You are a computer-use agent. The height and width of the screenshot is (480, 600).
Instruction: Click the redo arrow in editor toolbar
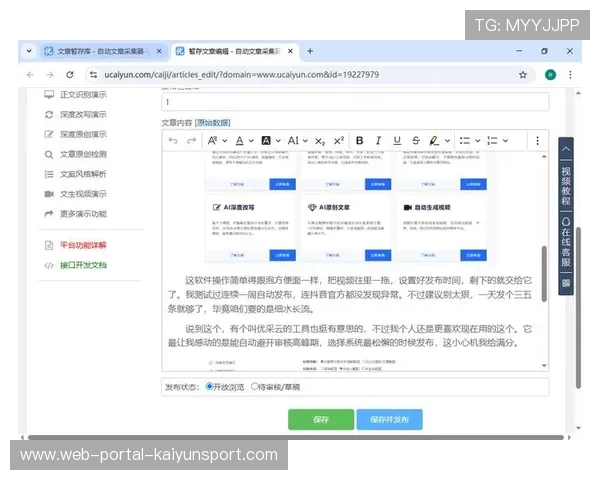coord(191,141)
